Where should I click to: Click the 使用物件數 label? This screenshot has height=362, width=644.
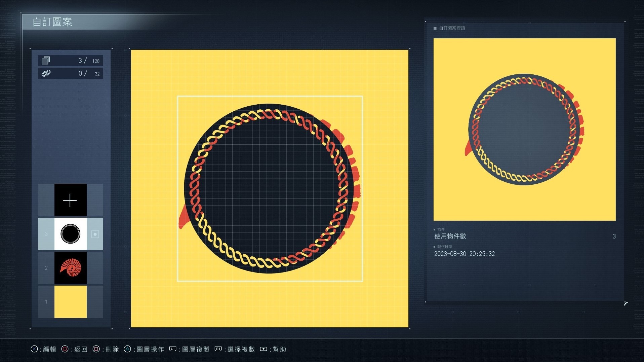tap(450, 236)
